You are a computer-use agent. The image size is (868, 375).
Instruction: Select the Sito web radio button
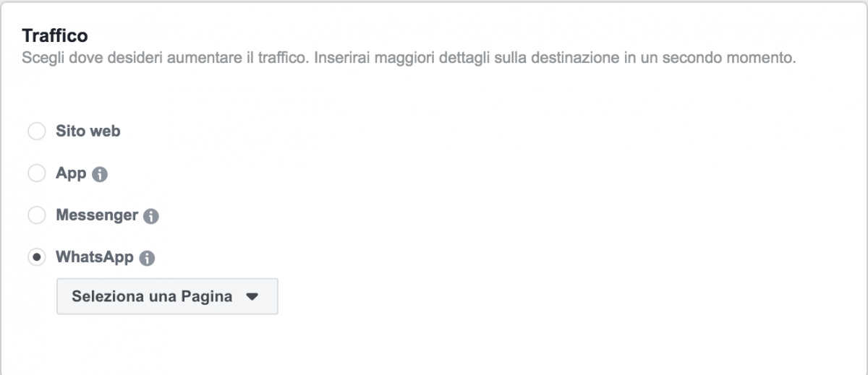click(x=36, y=132)
